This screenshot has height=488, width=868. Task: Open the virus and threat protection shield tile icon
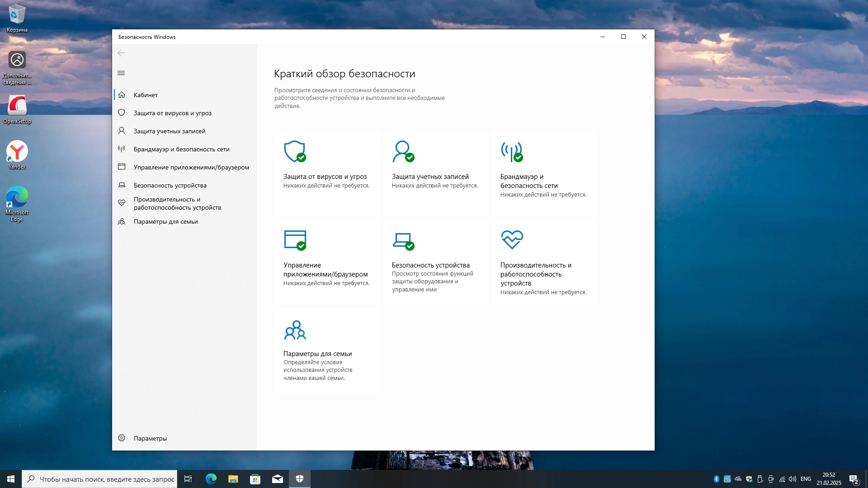pos(294,151)
